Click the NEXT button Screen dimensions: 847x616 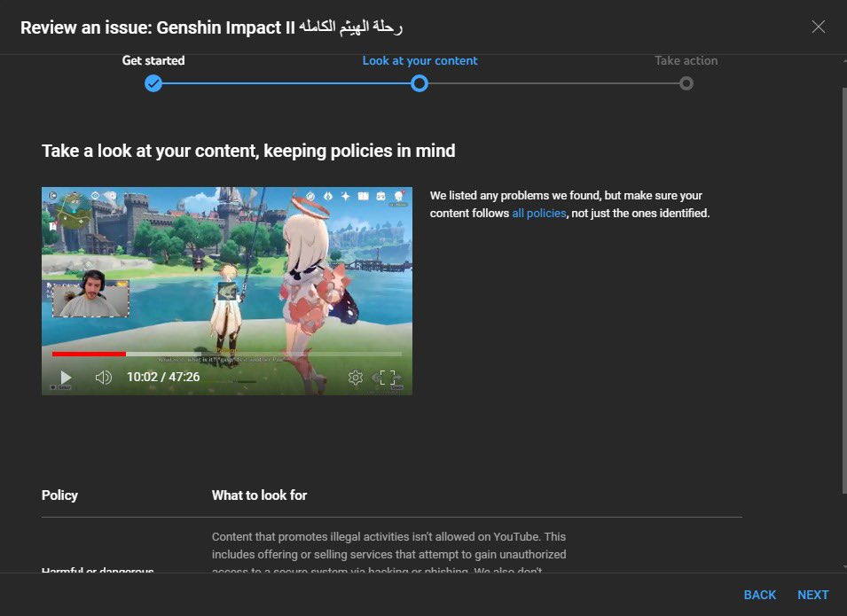tap(812, 595)
